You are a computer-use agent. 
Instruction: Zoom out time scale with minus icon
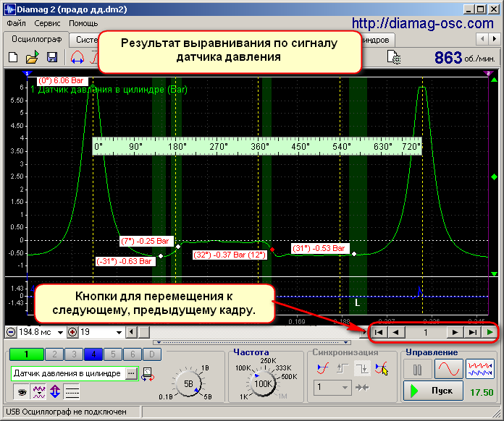(11, 332)
